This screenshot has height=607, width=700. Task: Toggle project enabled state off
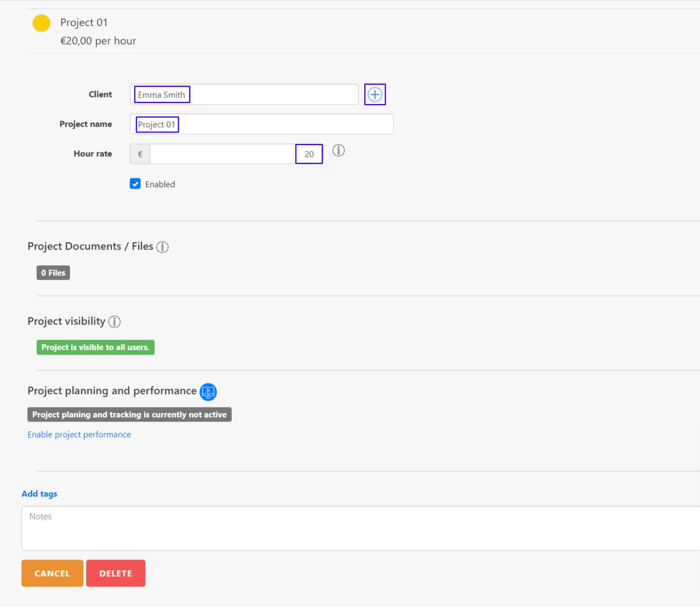click(x=135, y=184)
